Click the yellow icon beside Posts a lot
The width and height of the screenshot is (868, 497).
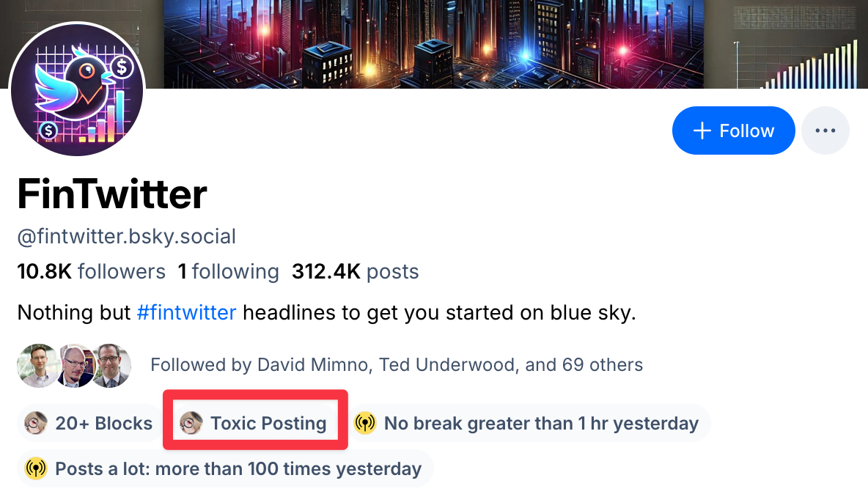36,468
